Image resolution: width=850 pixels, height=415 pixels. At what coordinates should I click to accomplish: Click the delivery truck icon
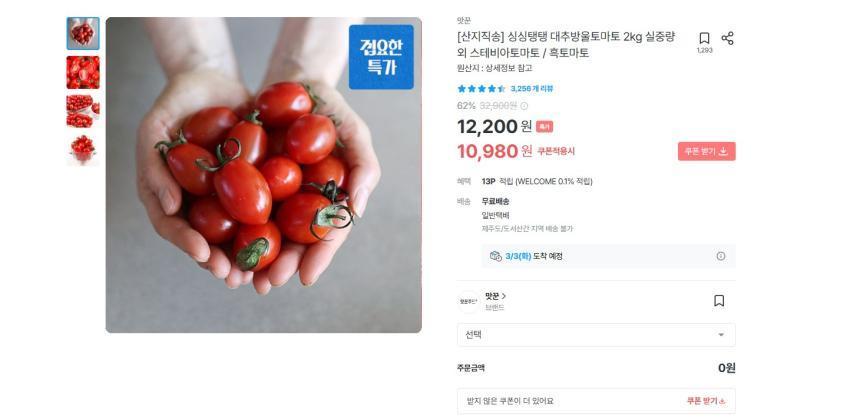(495, 256)
